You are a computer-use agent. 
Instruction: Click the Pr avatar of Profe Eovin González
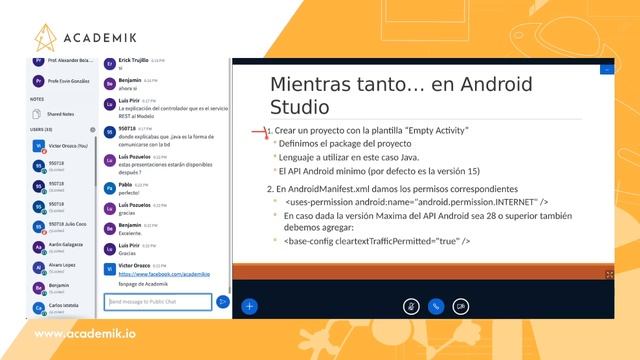[x=38, y=81]
